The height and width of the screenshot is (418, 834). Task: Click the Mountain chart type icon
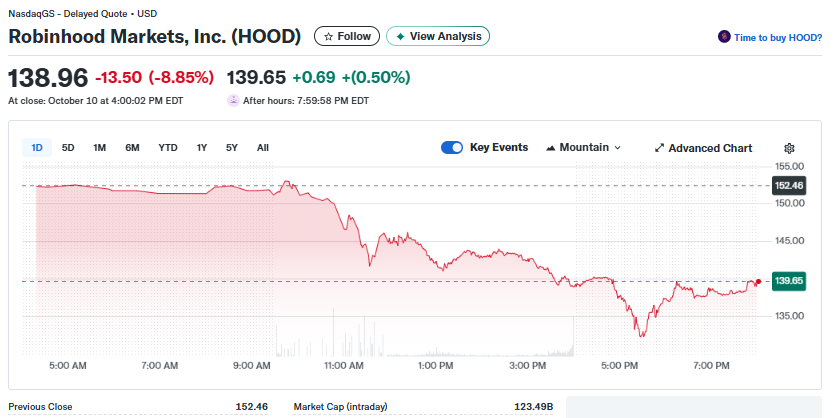(550, 148)
